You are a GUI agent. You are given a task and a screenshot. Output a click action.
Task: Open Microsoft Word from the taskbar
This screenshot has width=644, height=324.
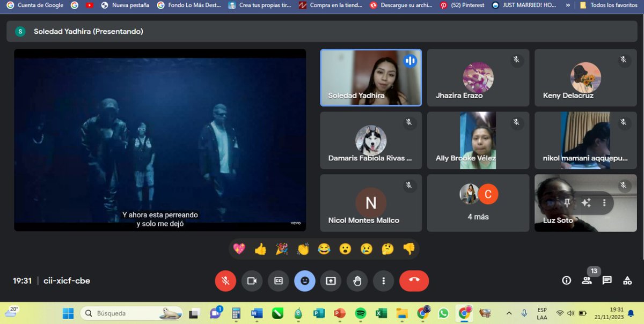(x=257, y=313)
